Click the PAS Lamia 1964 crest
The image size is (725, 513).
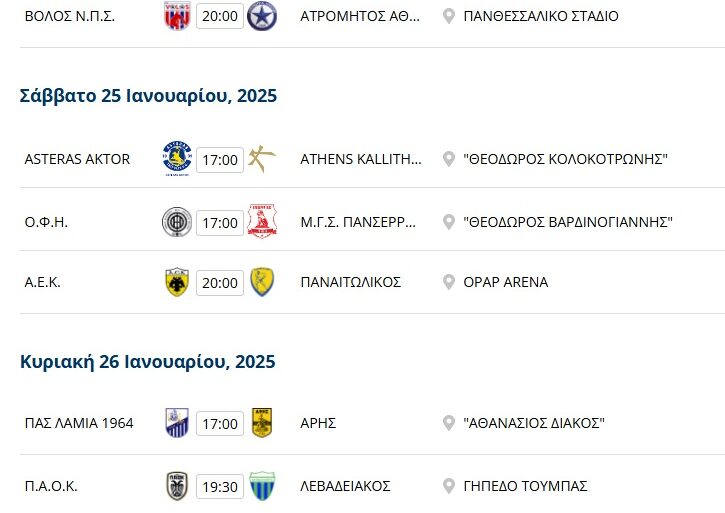coord(176,424)
